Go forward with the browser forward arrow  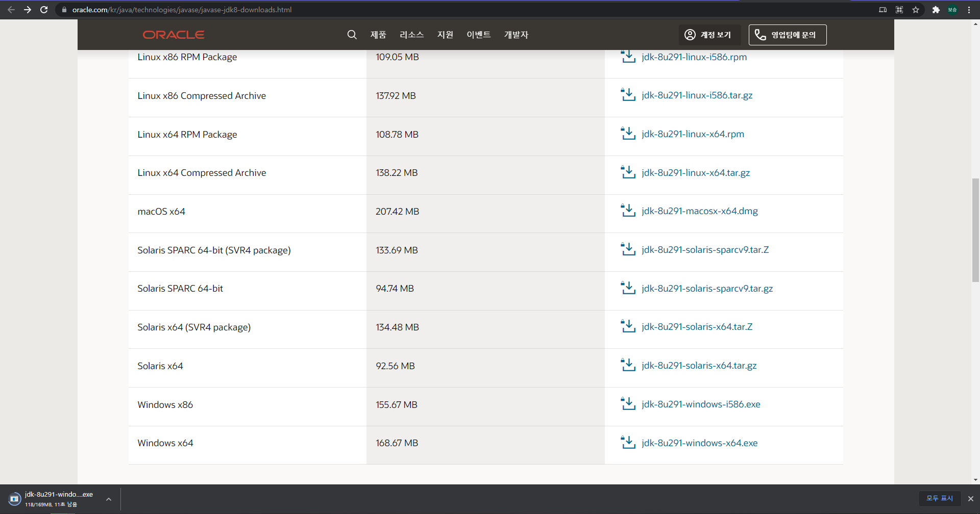28,10
